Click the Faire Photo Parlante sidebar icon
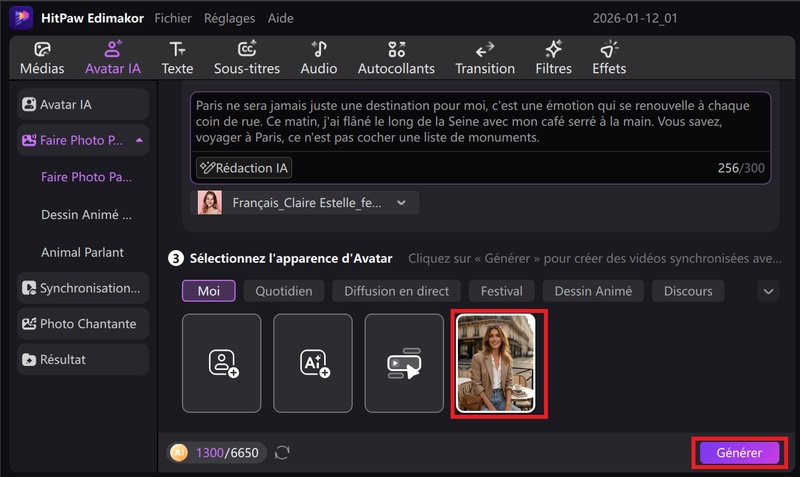This screenshot has width=800, height=477. point(29,140)
